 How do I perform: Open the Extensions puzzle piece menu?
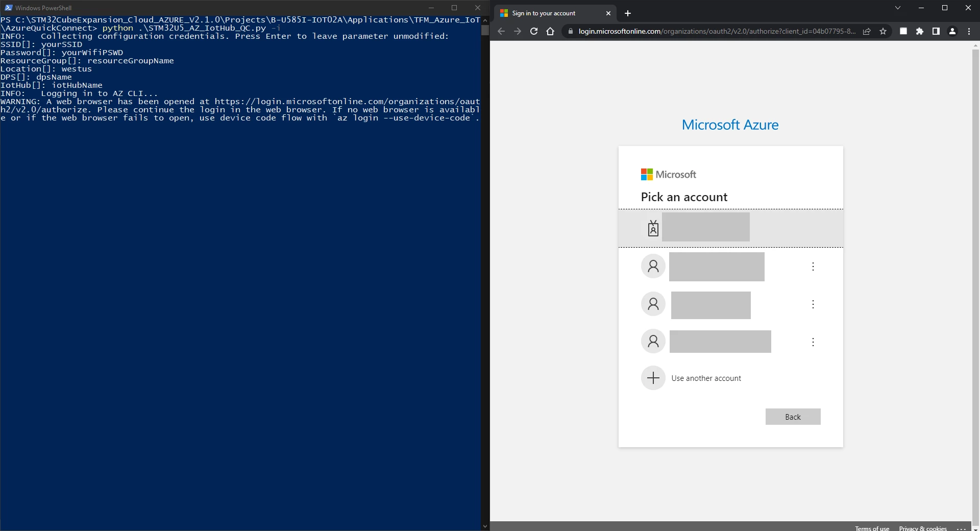[920, 31]
